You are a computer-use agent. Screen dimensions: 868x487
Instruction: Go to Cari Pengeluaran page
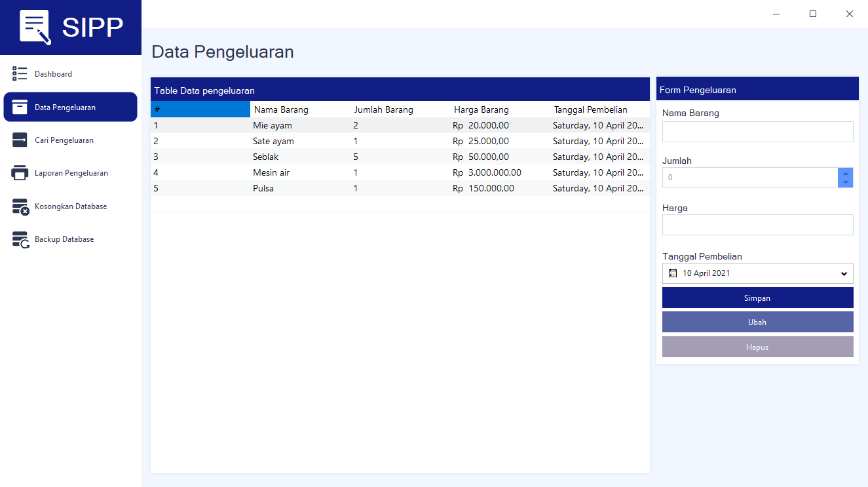click(x=71, y=140)
